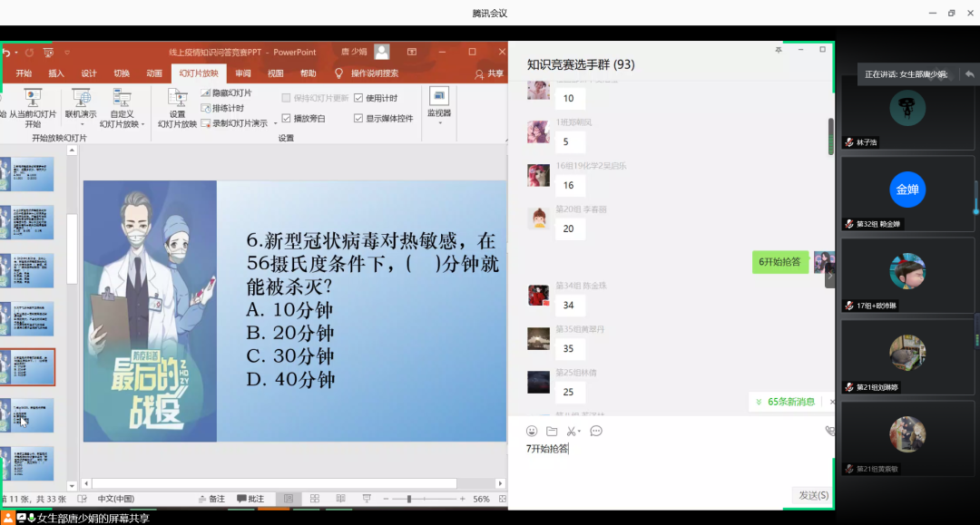
Task: Start Rehearse Timings (排练计时)
Action: [206, 108]
